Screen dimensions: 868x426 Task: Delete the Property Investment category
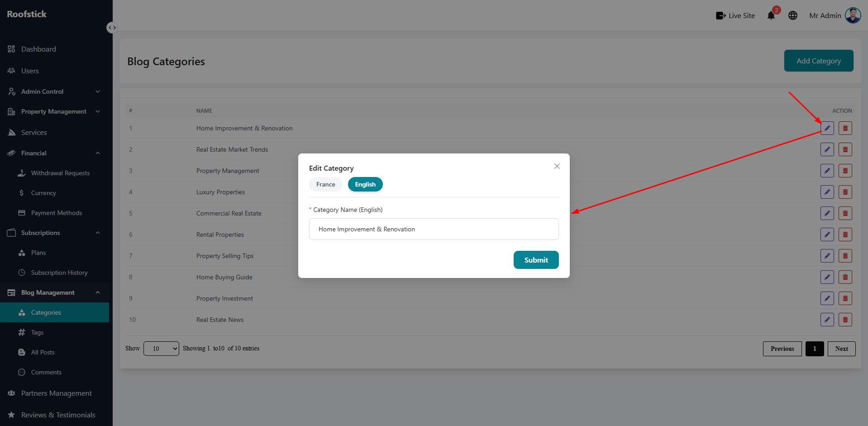845,298
